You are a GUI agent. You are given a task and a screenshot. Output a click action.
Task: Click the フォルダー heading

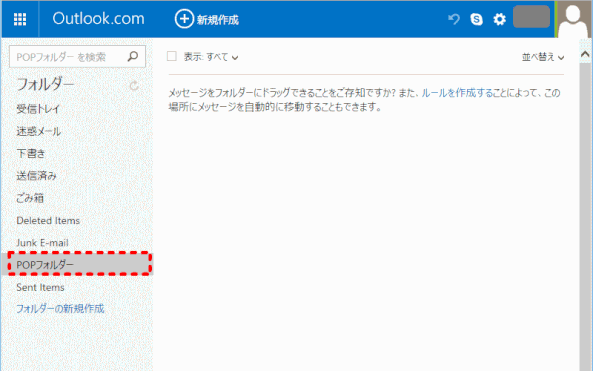coord(45,84)
